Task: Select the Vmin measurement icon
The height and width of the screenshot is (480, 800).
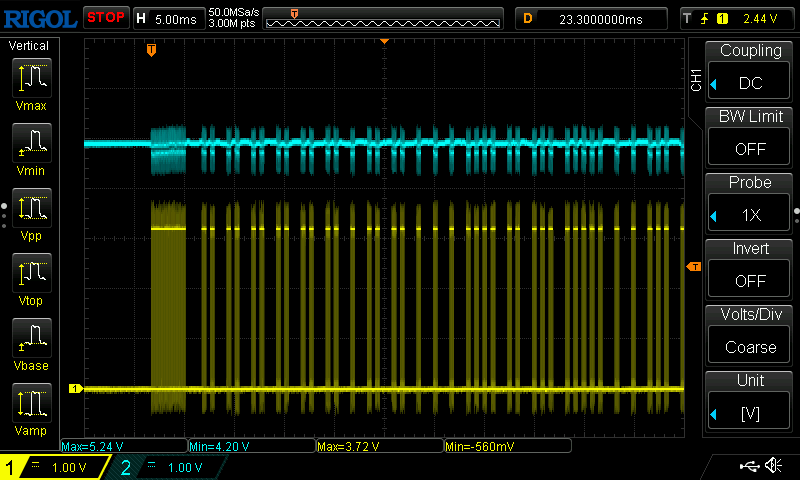Action: click(x=32, y=143)
